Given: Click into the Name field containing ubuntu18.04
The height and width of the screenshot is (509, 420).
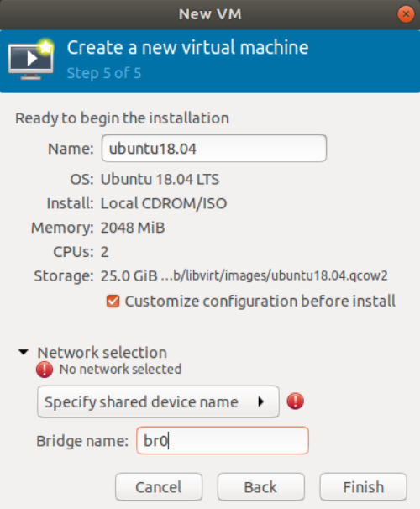Looking at the screenshot, I should click(x=214, y=149).
